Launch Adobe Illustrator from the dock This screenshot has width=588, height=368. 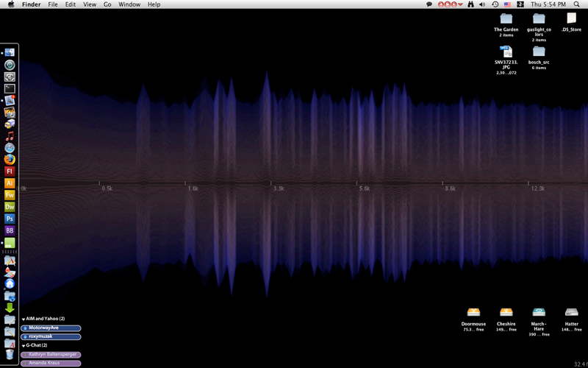(10, 183)
